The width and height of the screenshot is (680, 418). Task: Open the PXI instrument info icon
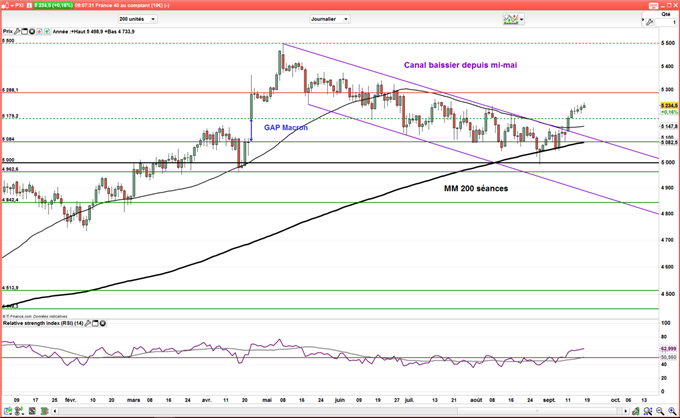pyautogui.click(x=29, y=5)
